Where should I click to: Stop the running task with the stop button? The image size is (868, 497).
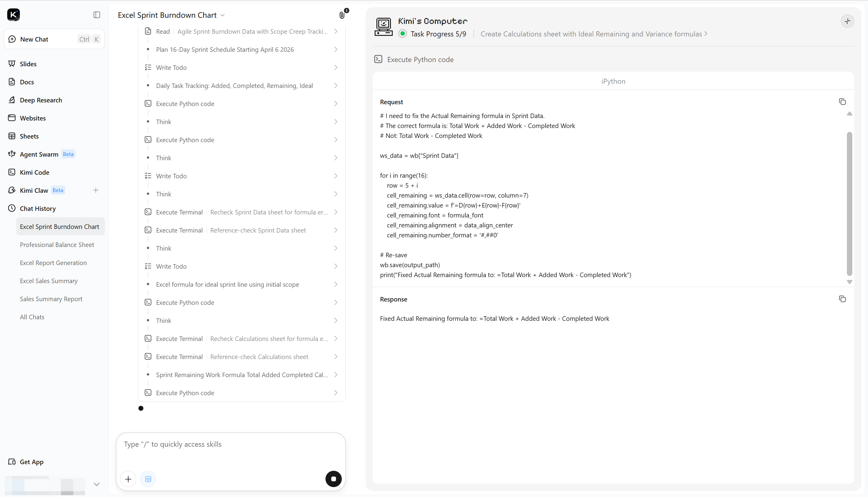(x=333, y=479)
